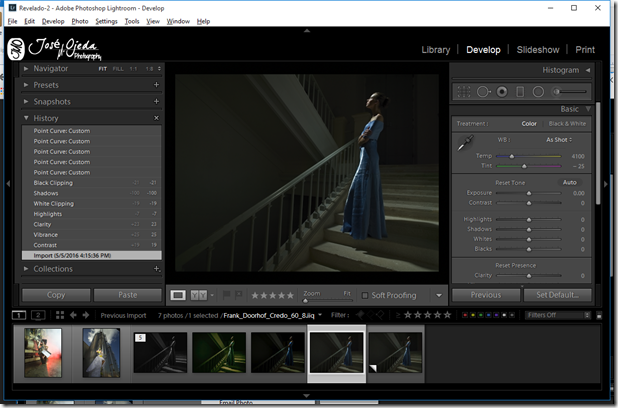This screenshot has width=618, height=408.
Task: Switch to Loupe view icon in toolbar
Action: (178, 295)
